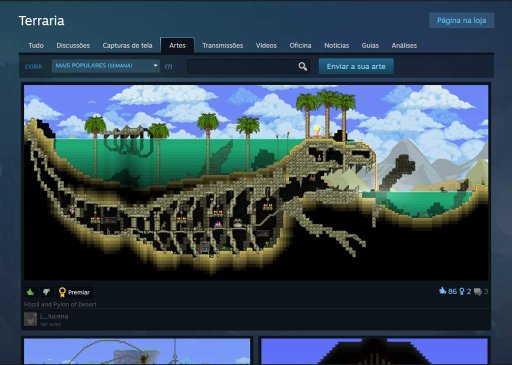This screenshot has width=512, height=365.
Task: Open the Mais Populares sort dropdown
Action: point(106,66)
